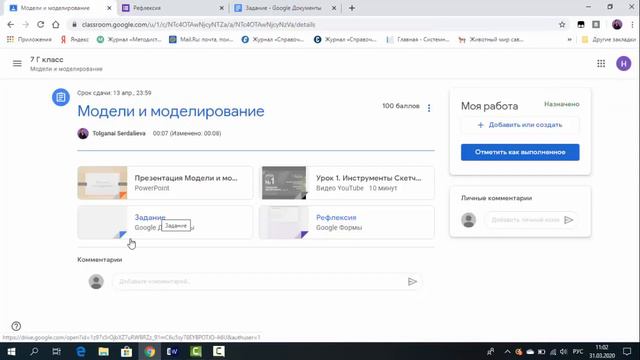Click the taskbar clock showing 11:02
The height and width of the screenshot is (360, 640).
602,351
